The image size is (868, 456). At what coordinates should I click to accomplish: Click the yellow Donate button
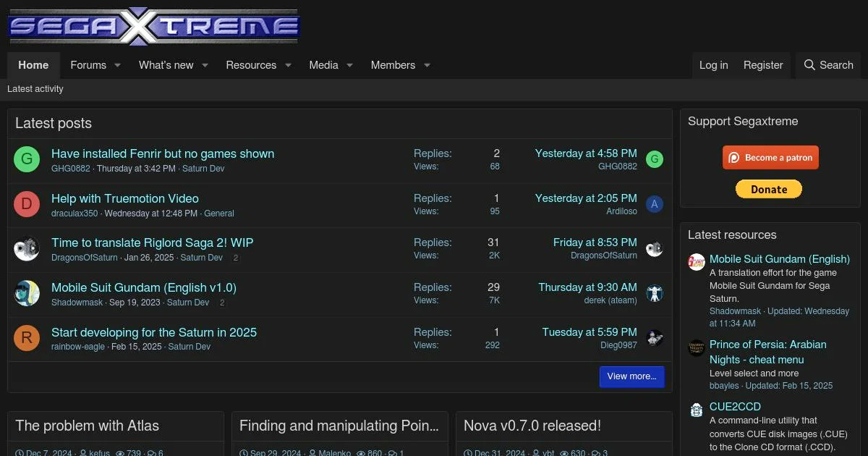point(769,189)
